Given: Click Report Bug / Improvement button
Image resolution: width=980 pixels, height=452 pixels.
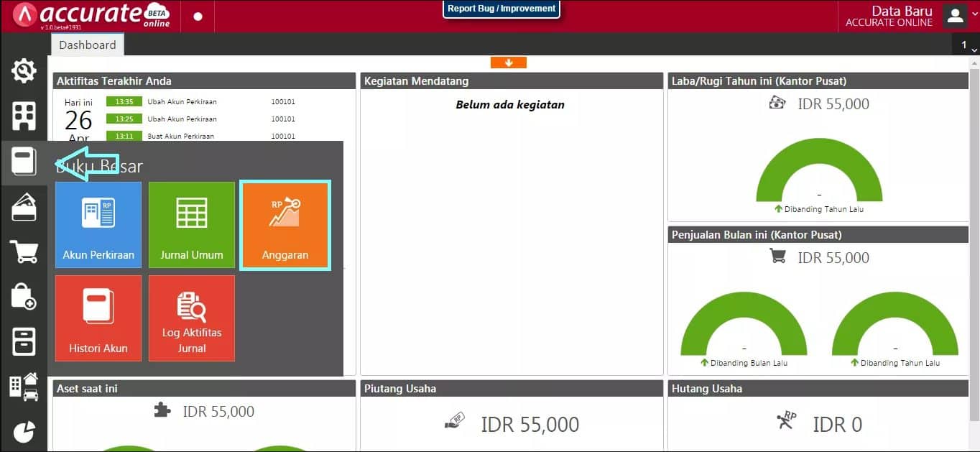Looking at the screenshot, I should tap(501, 9).
